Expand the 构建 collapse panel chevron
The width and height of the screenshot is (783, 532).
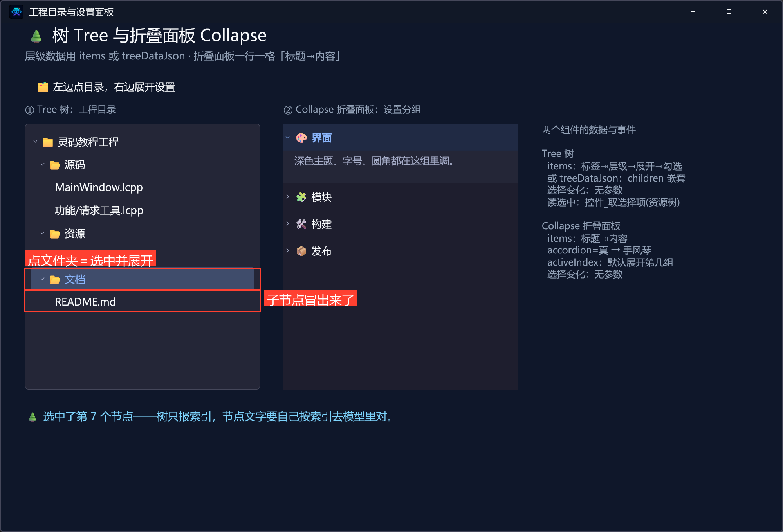(x=288, y=224)
